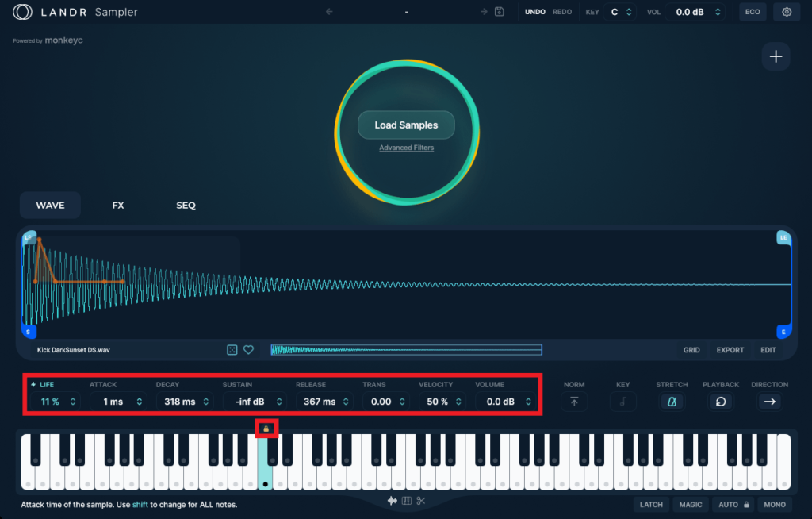The width and height of the screenshot is (812, 519).
Task: Toggle the AUTO lock button
Action: coord(733,505)
